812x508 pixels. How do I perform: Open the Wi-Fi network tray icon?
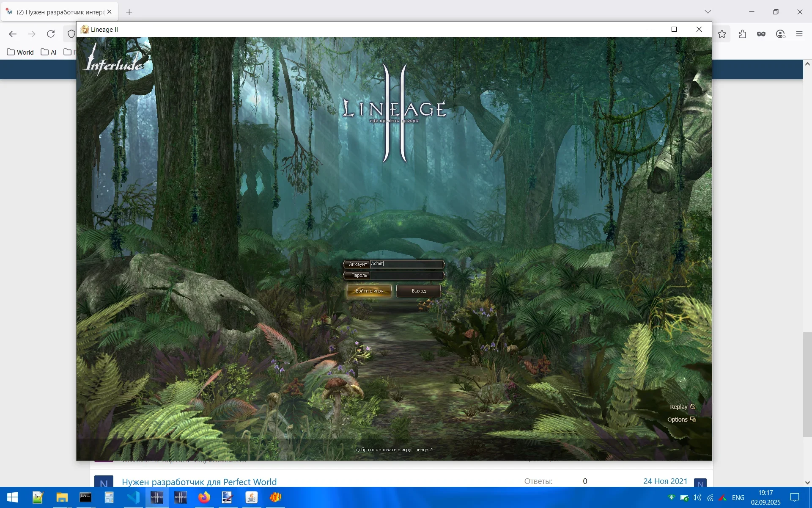[x=710, y=497]
